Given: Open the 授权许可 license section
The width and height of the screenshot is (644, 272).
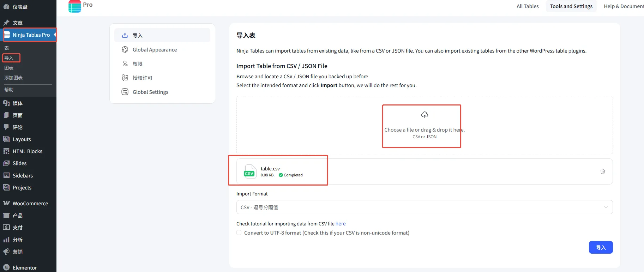Looking at the screenshot, I should click(x=162, y=78).
